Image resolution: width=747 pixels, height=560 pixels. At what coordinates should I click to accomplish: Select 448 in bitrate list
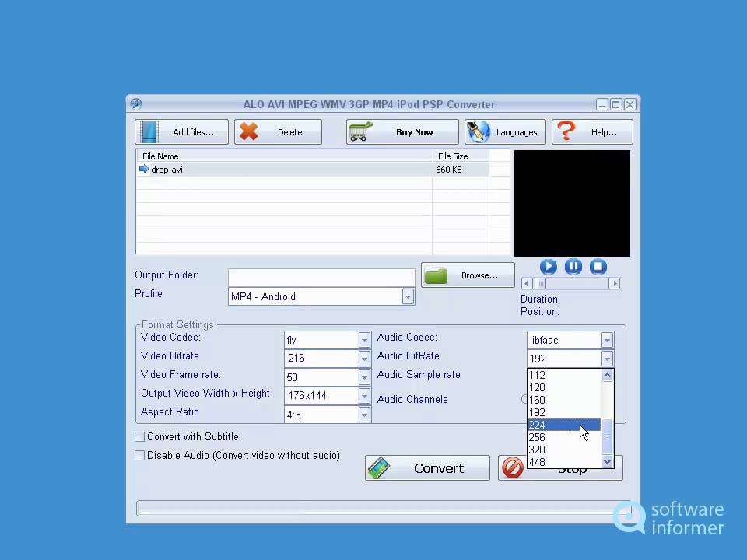[x=564, y=462]
